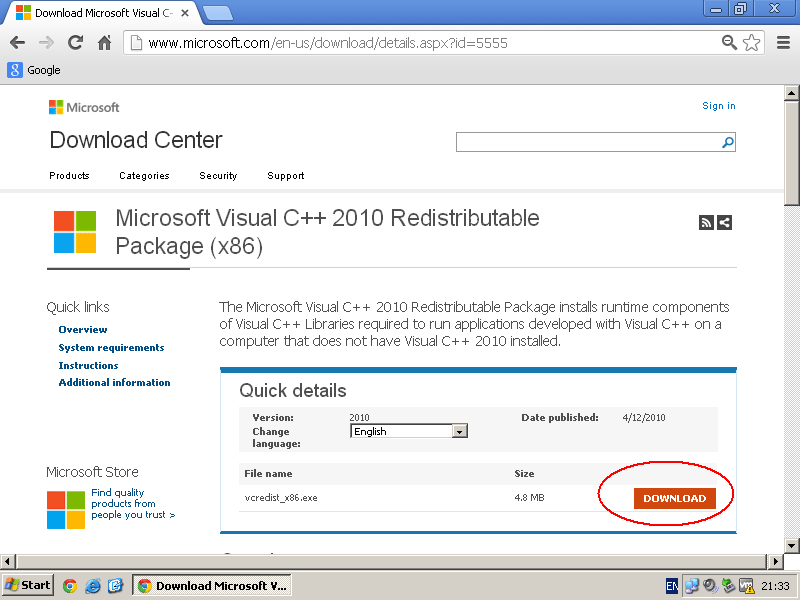Click the Microsoft Store heading
The image size is (800, 600).
point(92,472)
